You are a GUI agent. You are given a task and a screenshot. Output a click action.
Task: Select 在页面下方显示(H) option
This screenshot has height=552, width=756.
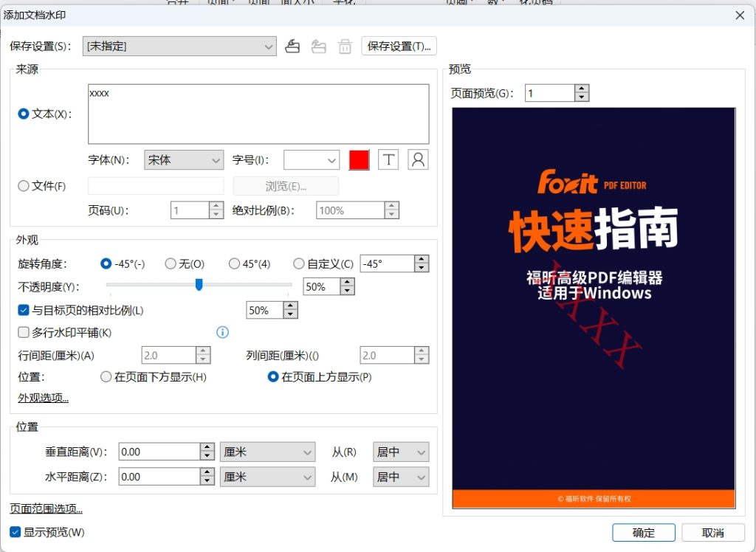[106, 376]
